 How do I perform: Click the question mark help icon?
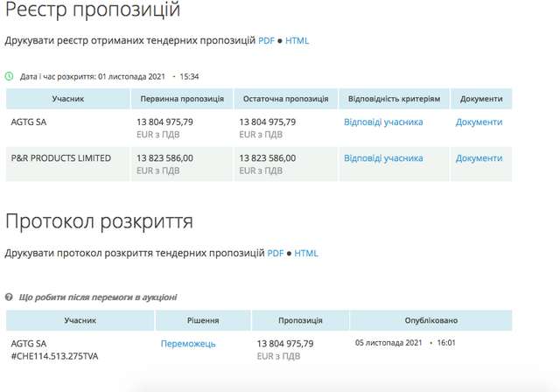(x=10, y=297)
